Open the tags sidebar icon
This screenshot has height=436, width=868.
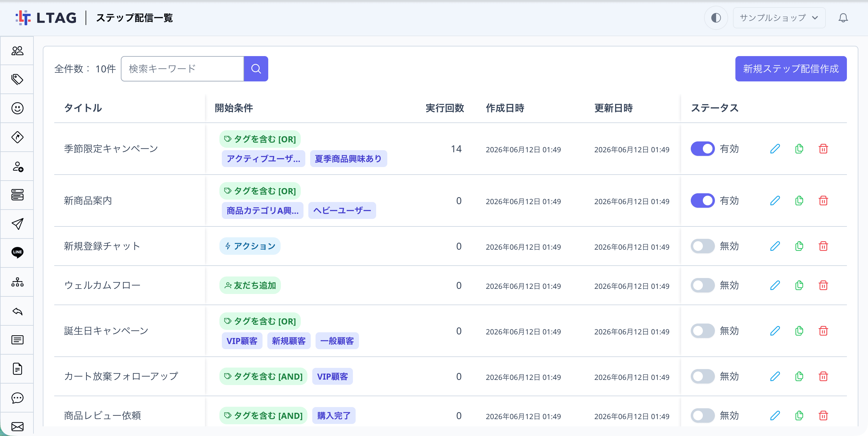[17, 79]
